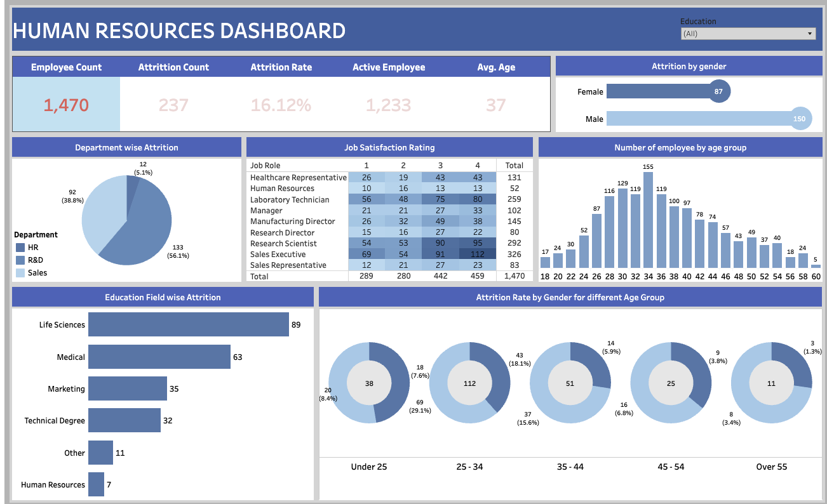Click the Over 55 donut center 11
Image resolution: width=827 pixels, height=504 pixels.
772,383
